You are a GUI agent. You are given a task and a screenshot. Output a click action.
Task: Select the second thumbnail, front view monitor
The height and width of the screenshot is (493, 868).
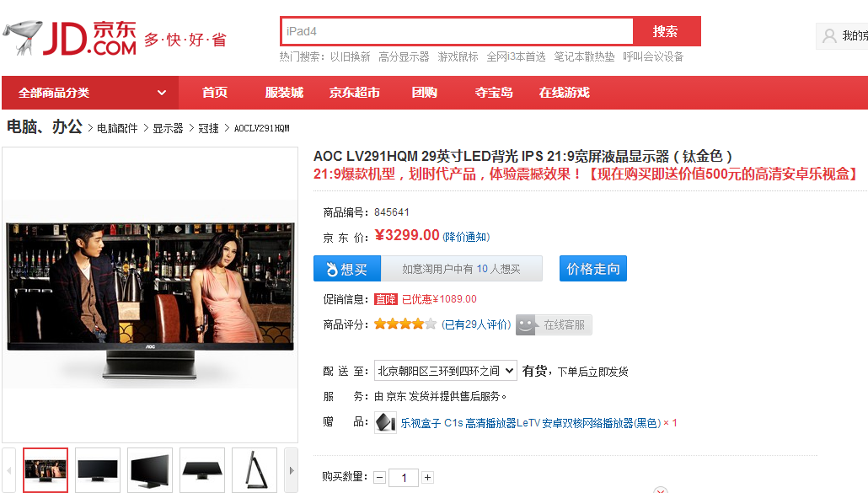[98, 470]
